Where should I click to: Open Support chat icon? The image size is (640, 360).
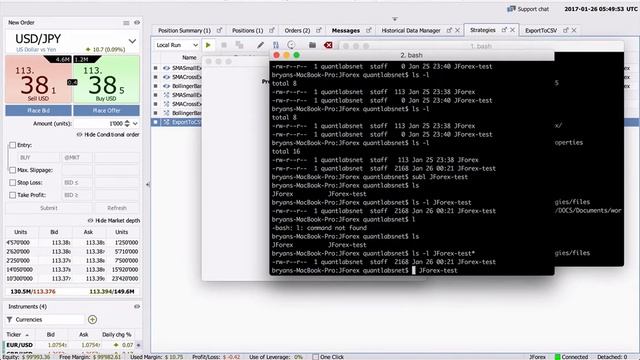[x=511, y=9]
